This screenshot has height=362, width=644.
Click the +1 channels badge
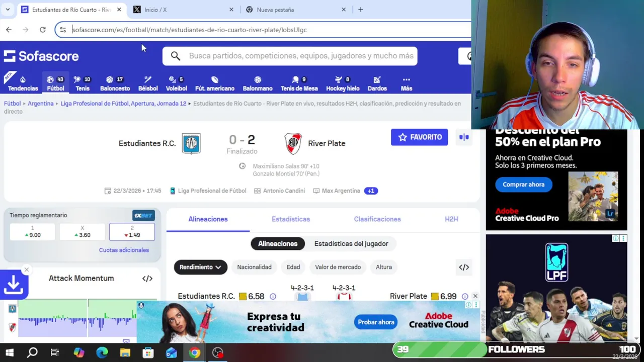pyautogui.click(x=371, y=191)
